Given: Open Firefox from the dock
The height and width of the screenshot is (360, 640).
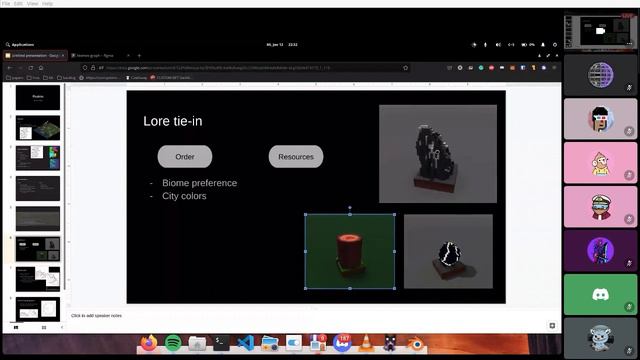Looking at the screenshot, I should coord(149,343).
